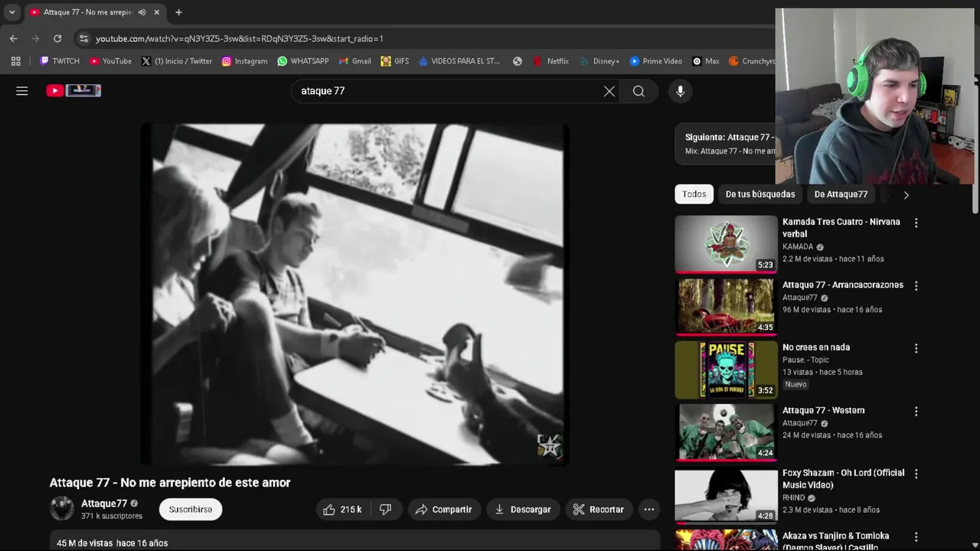Select the De tus búsquedas chip
The width and height of the screenshot is (980, 551).
pyautogui.click(x=760, y=194)
